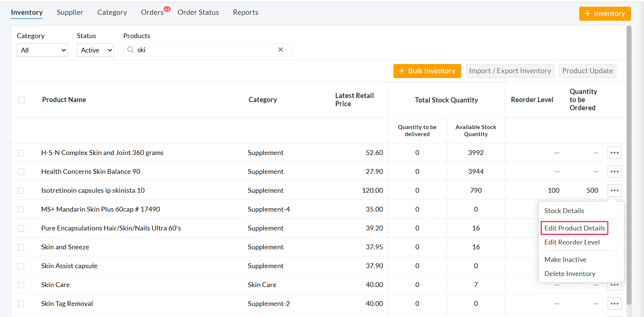Image resolution: width=644 pixels, height=317 pixels.
Task: Open the Status dropdown showing Active
Action: 95,50
